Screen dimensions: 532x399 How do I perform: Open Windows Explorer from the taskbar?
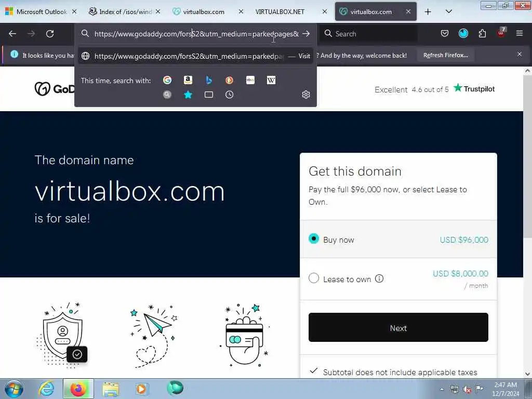111,389
